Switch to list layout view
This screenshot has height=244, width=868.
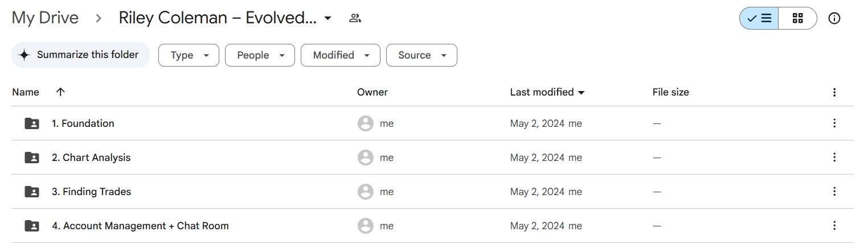click(759, 18)
